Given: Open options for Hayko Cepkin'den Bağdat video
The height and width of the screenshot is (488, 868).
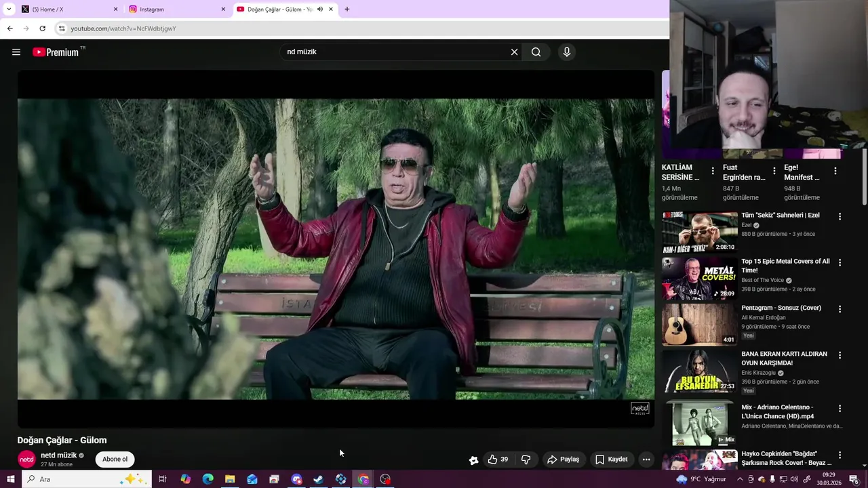Looking at the screenshot, I should click(840, 455).
